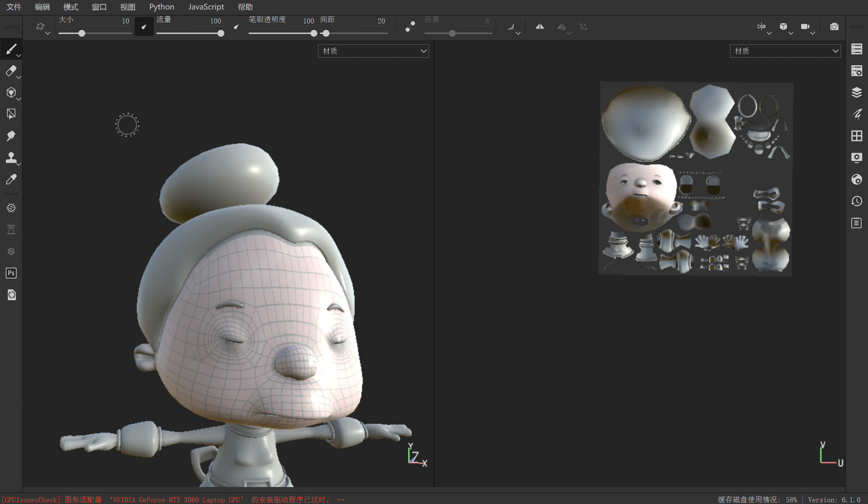The height and width of the screenshot is (504, 868).
Task: Open the History clock icon panel
Action: click(856, 201)
